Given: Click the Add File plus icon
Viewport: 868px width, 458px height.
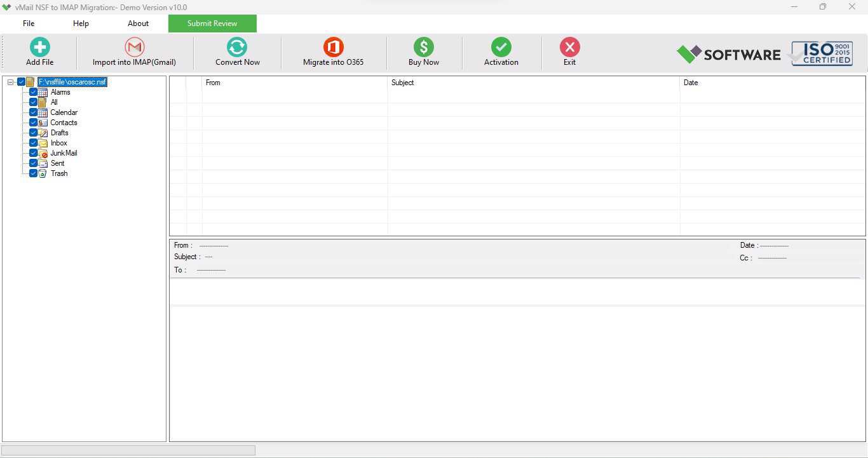Looking at the screenshot, I should [40, 47].
